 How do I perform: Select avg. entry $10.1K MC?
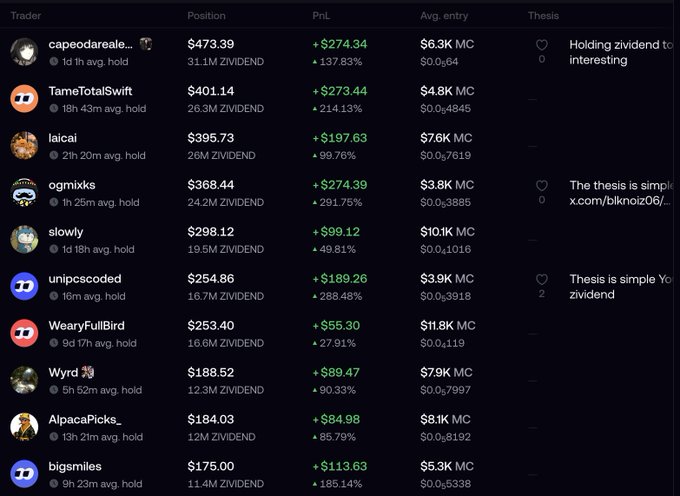pyautogui.click(x=447, y=232)
